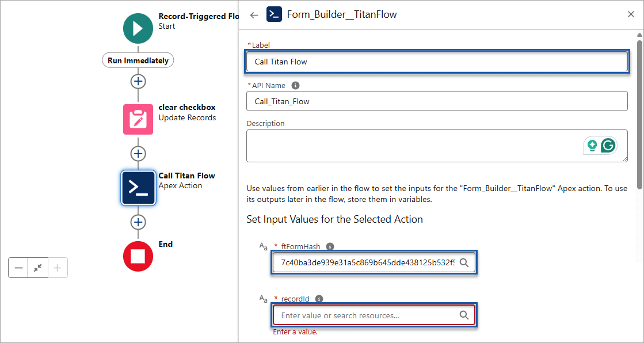Click the 'Enter a value.' error message

point(295,332)
